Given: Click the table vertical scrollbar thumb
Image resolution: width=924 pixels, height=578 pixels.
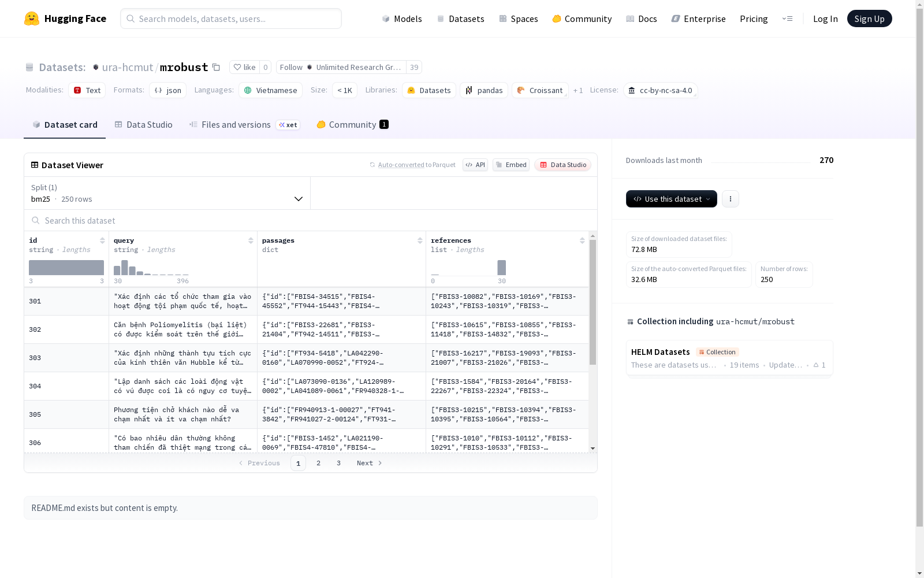Looking at the screenshot, I should point(593,302).
